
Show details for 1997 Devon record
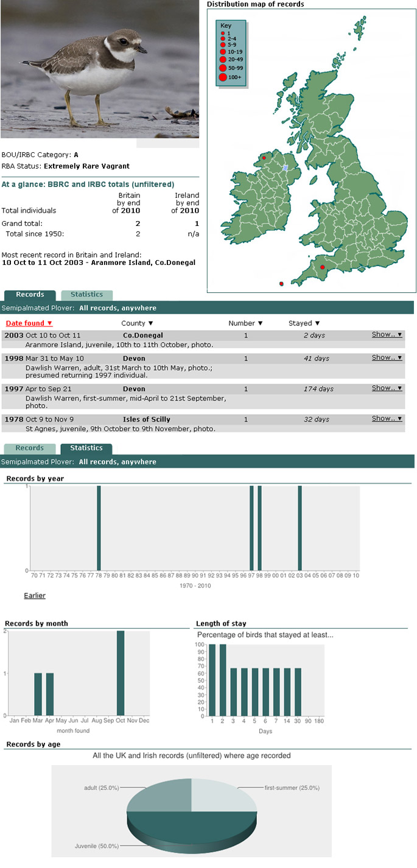point(387,388)
